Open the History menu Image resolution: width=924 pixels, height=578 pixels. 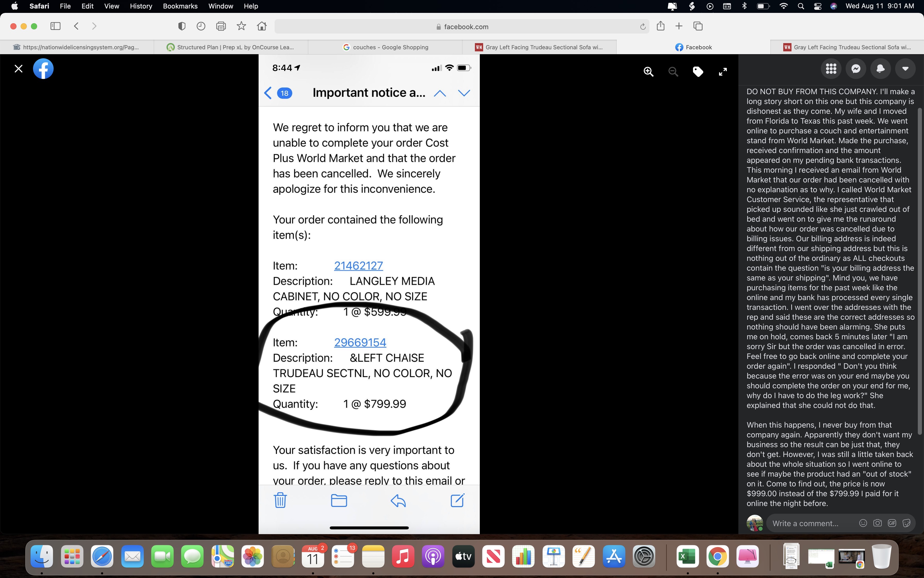(141, 6)
